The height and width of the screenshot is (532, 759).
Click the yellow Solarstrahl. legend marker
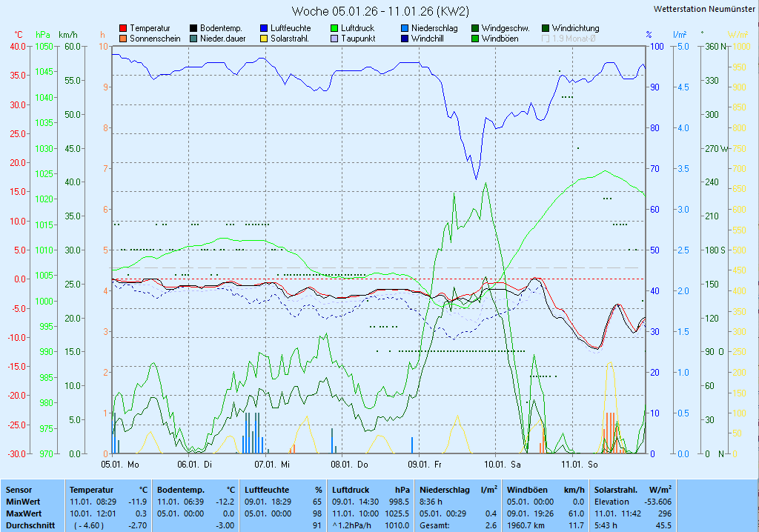pyautogui.click(x=264, y=39)
